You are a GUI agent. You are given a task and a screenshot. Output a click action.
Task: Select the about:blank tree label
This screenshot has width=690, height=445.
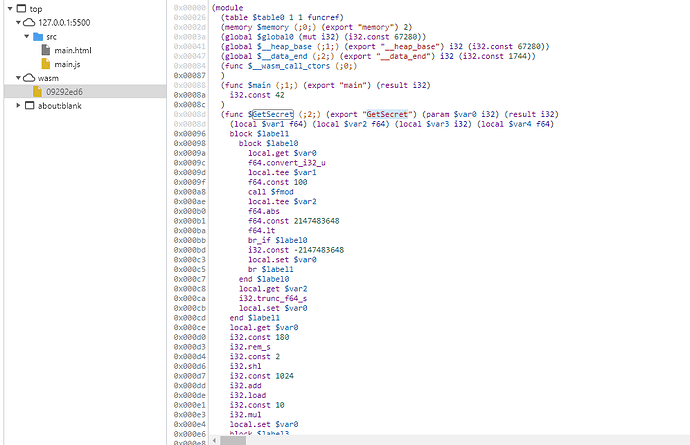59,106
